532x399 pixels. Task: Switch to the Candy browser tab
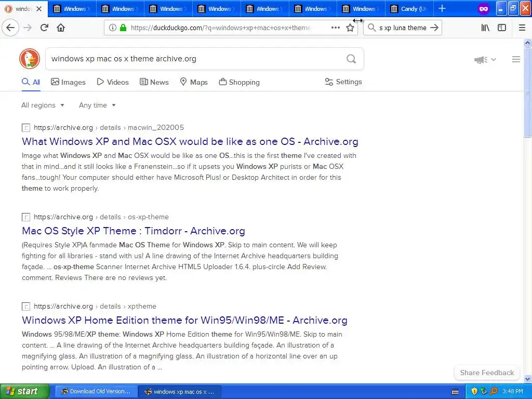[409, 9]
